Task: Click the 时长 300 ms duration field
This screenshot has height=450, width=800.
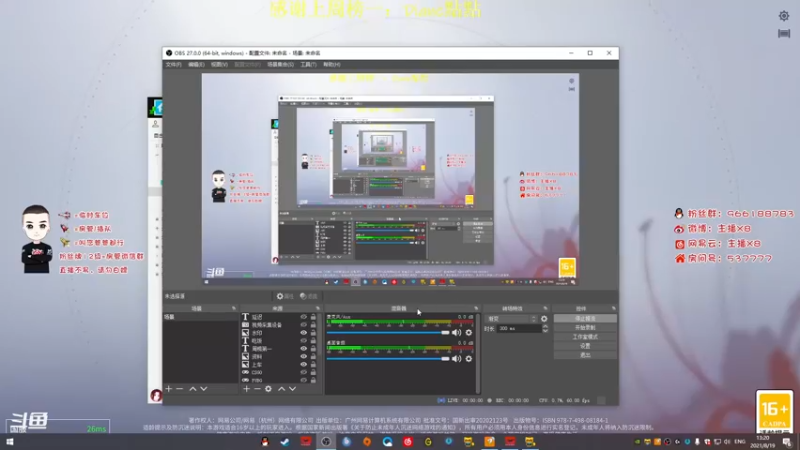Action: point(519,329)
